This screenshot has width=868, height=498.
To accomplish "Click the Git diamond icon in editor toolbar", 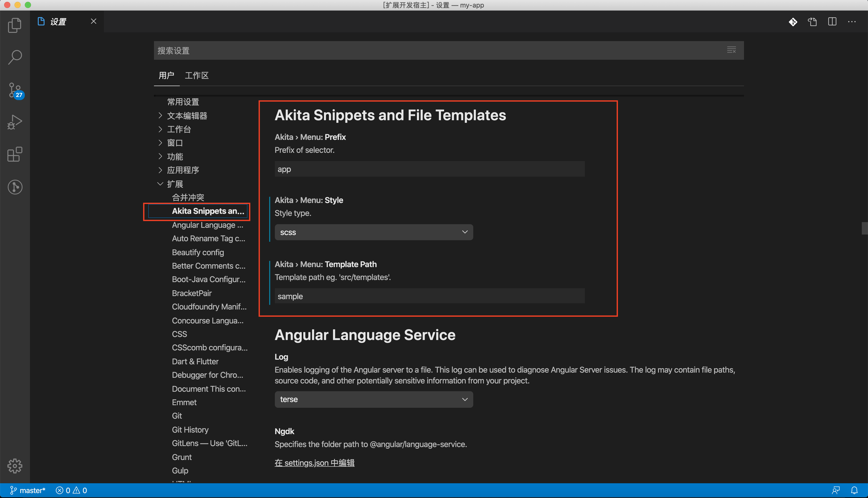I will (x=793, y=22).
